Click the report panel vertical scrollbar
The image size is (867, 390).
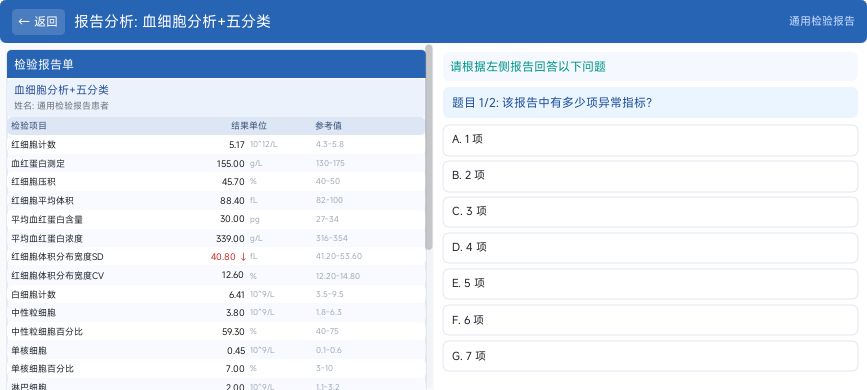pyautogui.click(x=429, y=148)
